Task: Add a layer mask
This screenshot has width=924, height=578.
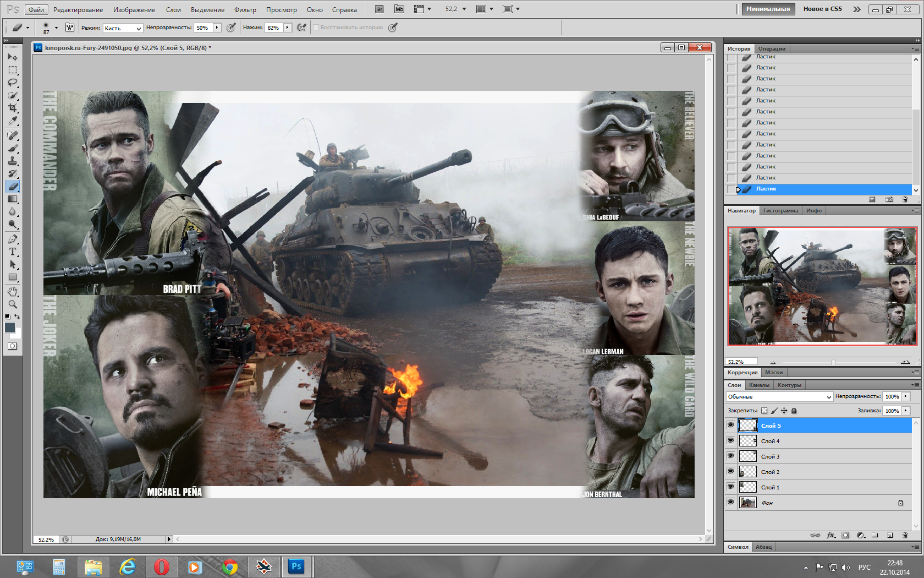Action: (846, 535)
